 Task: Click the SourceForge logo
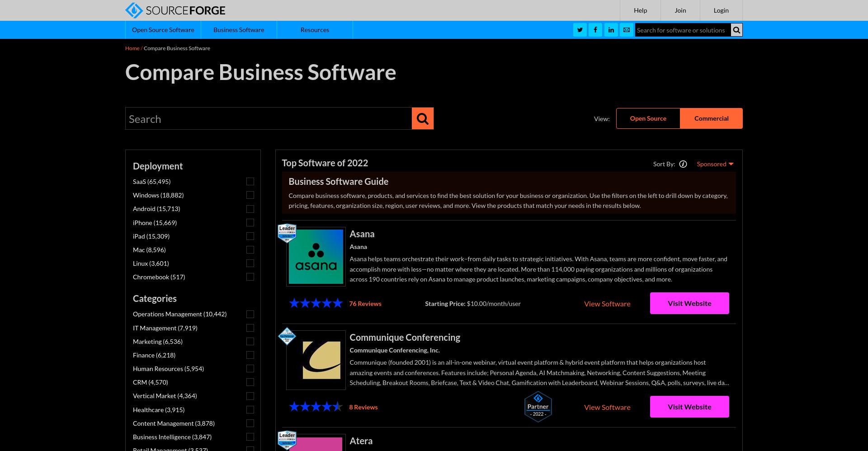pyautogui.click(x=175, y=10)
